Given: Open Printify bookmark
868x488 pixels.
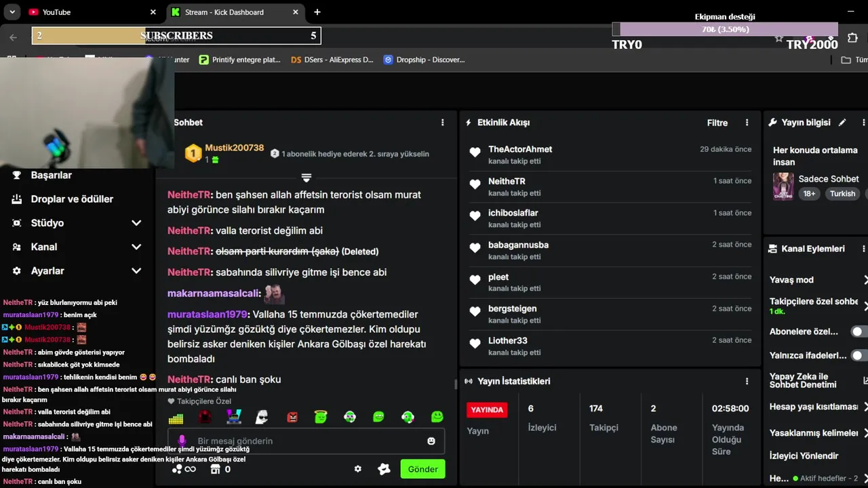Looking at the screenshot, I should point(239,60).
